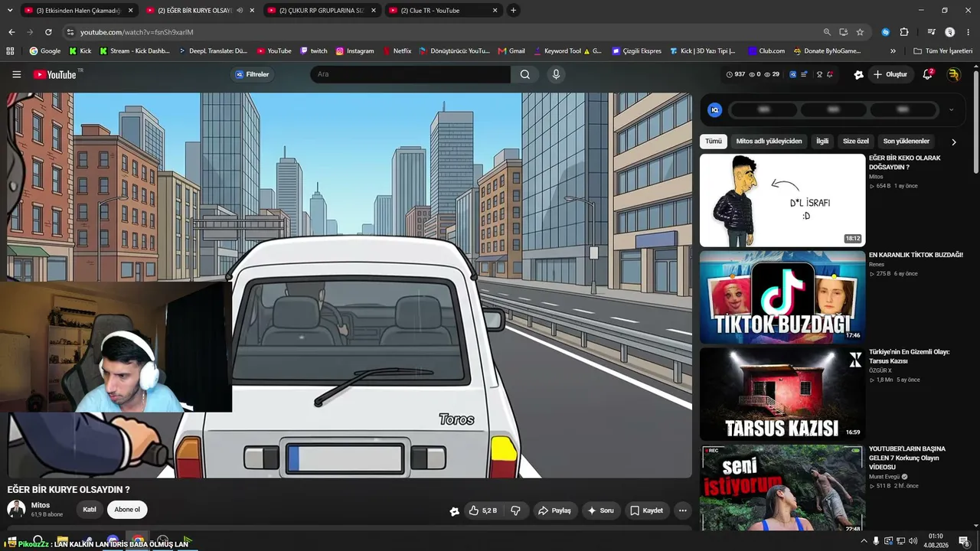
Task: Switch to the ÇUKUR RP GRUPLARINA tab
Action: (x=322, y=11)
